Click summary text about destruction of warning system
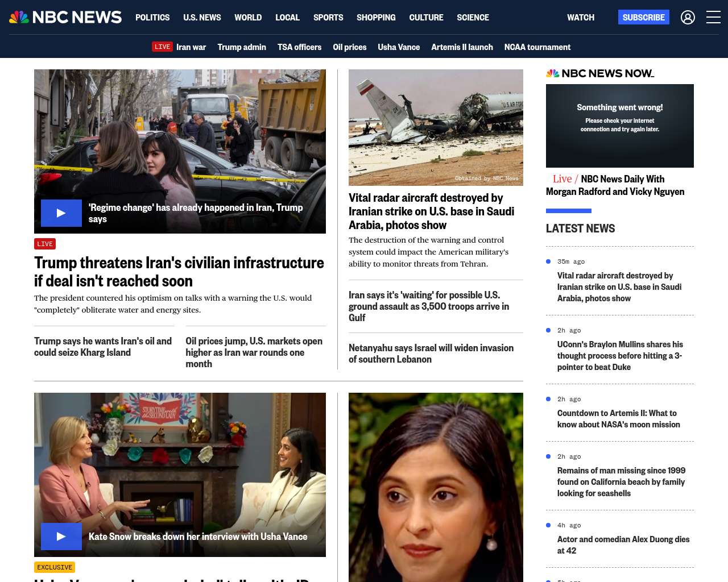This screenshot has height=582, width=728. point(429,252)
